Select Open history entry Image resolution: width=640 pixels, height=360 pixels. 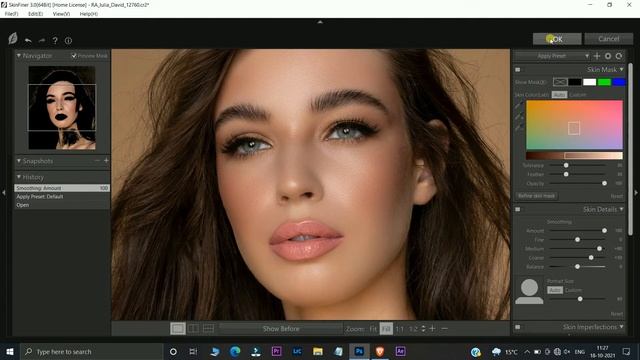pos(62,205)
